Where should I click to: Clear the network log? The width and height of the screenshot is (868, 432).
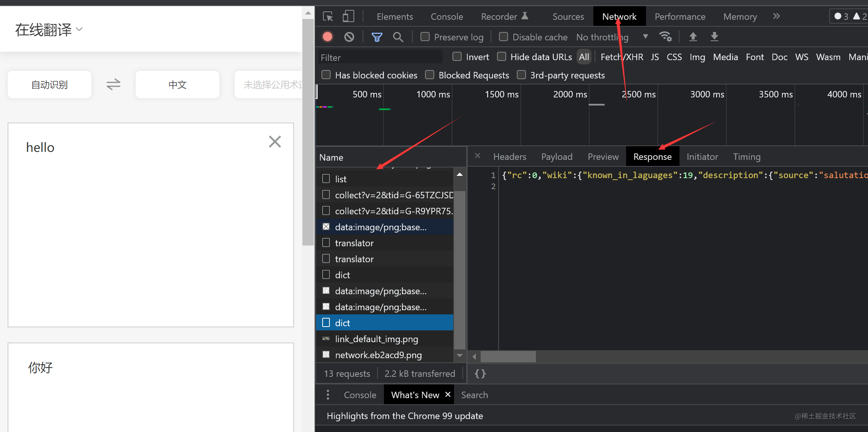349,37
